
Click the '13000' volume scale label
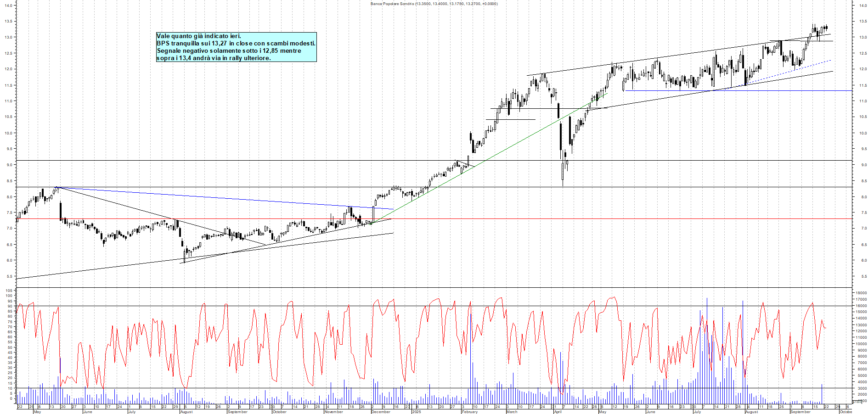click(861, 324)
